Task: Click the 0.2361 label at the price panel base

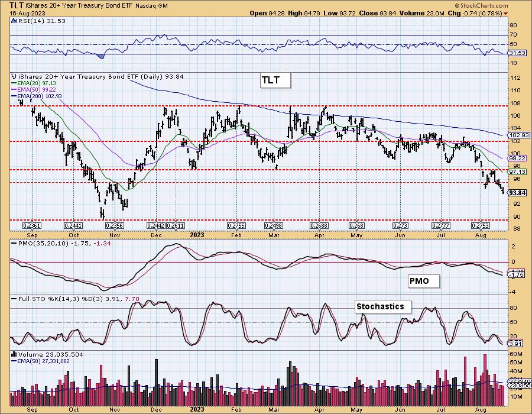Action: coord(32,226)
